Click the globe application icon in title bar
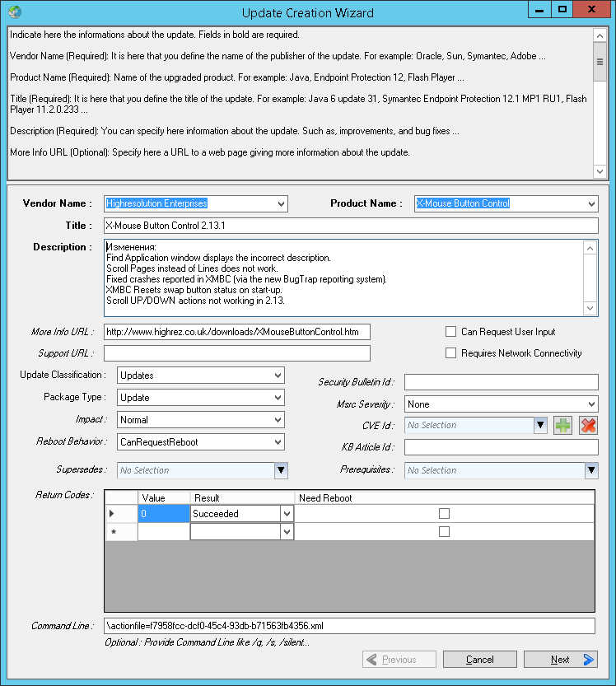 (x=15, y=12)
